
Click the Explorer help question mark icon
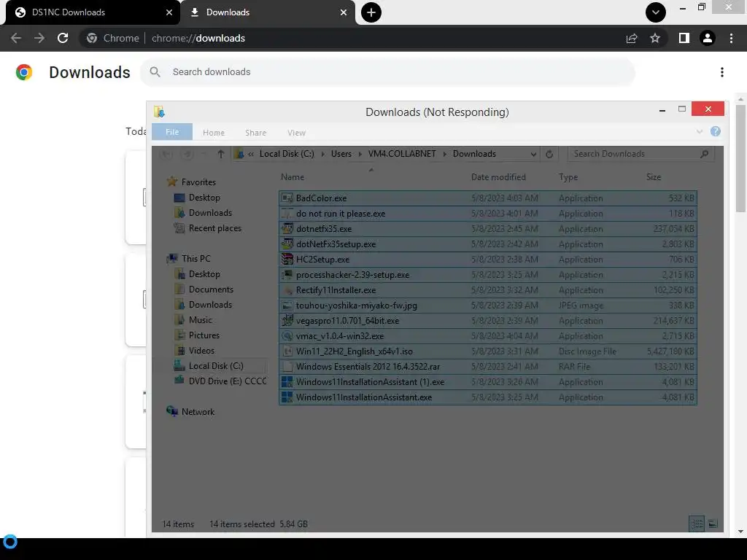point(715,131)
